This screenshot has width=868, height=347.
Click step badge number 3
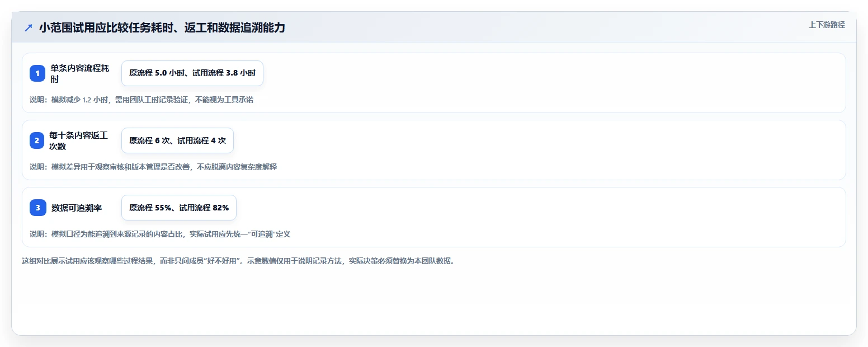point(37,208)
